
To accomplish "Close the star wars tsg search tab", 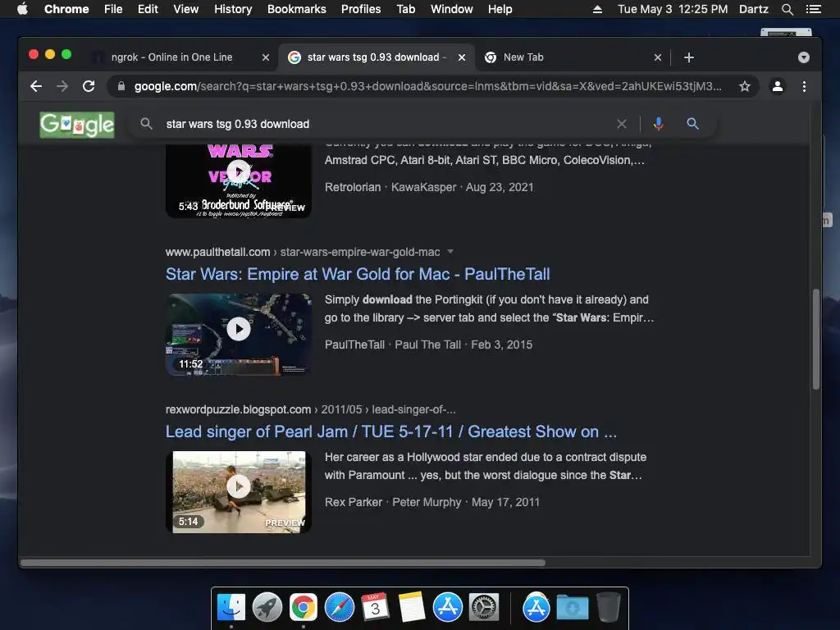I will 462,57.
